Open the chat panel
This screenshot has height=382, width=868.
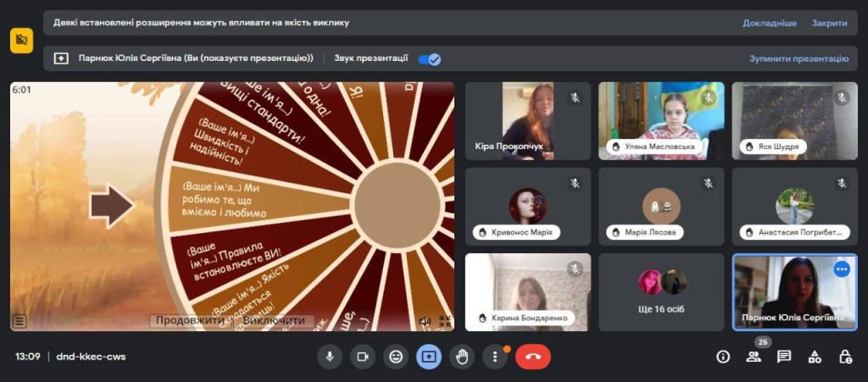784,357
